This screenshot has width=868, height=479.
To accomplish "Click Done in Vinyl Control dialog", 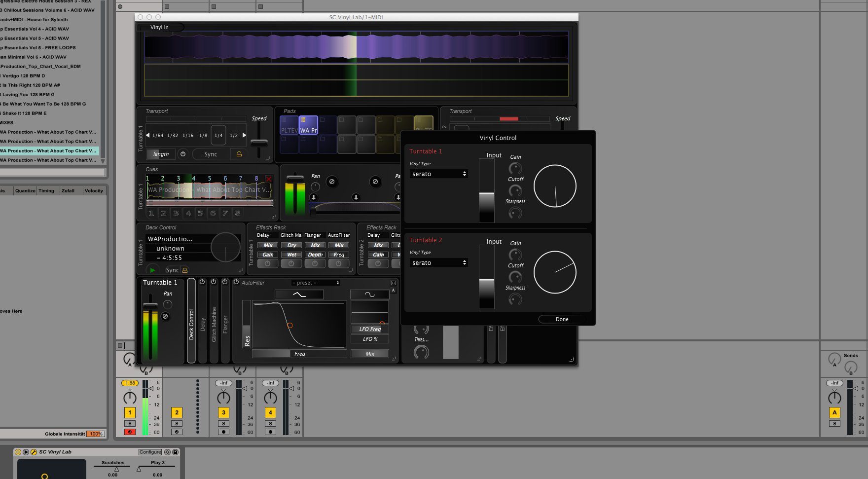I will coord(562,319).
